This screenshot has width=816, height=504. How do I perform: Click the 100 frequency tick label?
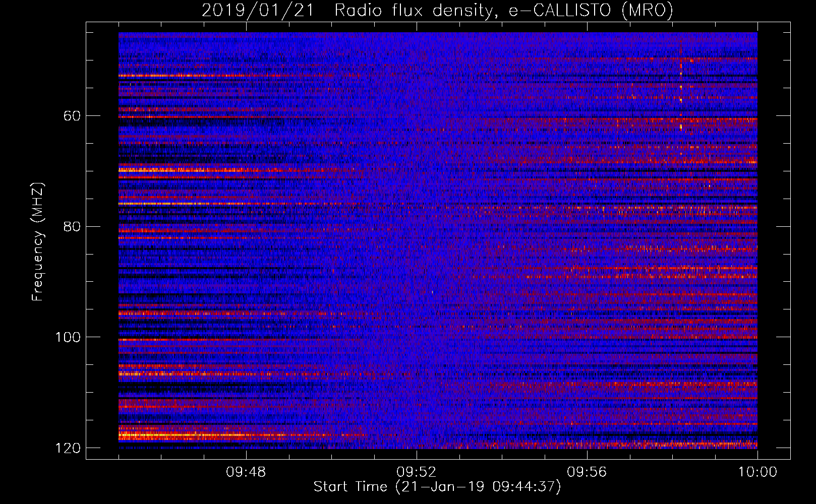[x=68, y=337]
